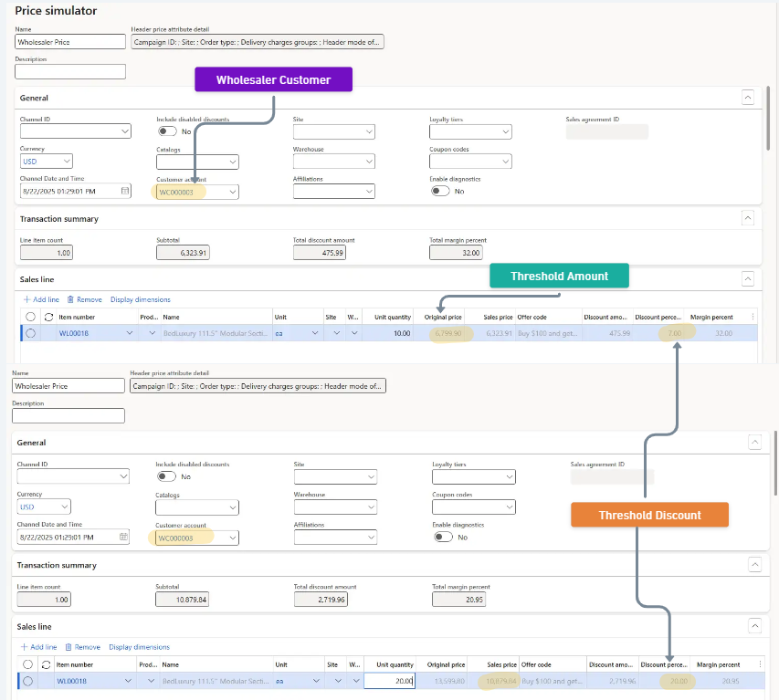The image size is (779, 700).
Task: Collapse Transaction summary section showing subtotal 6,323.91
Action: pyautogui.click(x=747, y=218)
